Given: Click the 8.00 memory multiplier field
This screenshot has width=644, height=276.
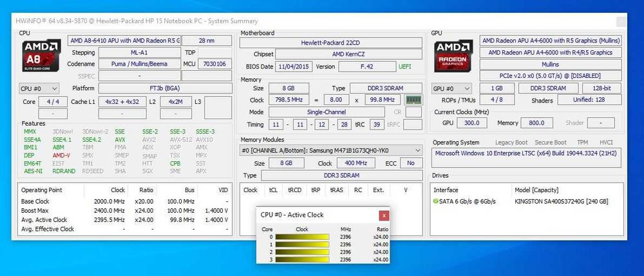Looking at the screenshot, I should [336, 100].
